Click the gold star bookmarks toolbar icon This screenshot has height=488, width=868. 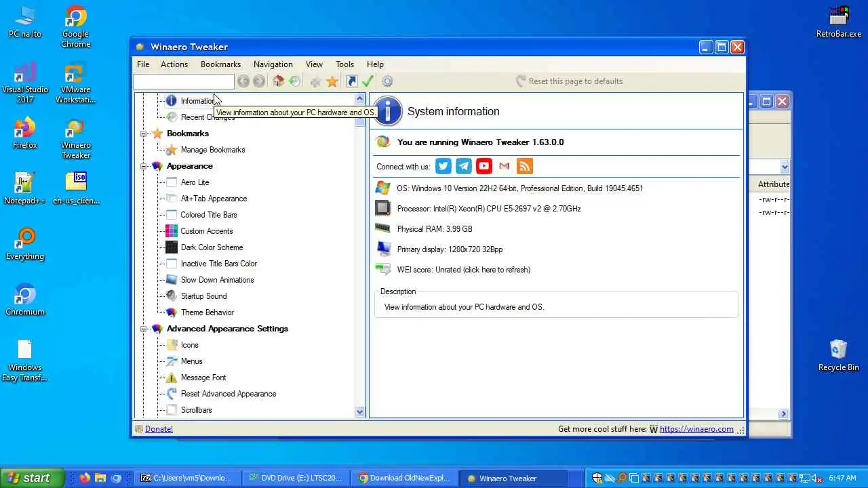332,81
